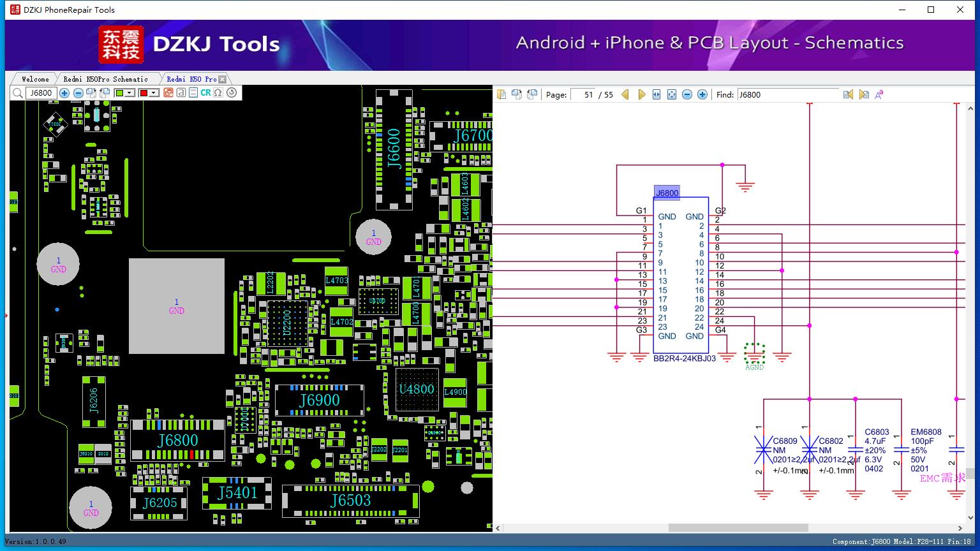Screen dimensions: 980x551
Task: Click the C6802 capacitor label in schematic
Action: pyautogui.click(x=831, y=441)
